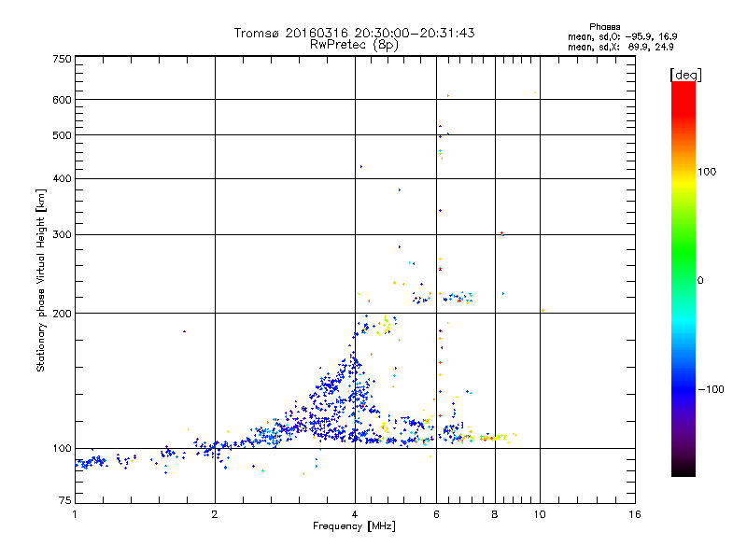This screenshot has height=560, width=747.
Task: Click the x-axis tick '16'
Action: pos(635,514)
